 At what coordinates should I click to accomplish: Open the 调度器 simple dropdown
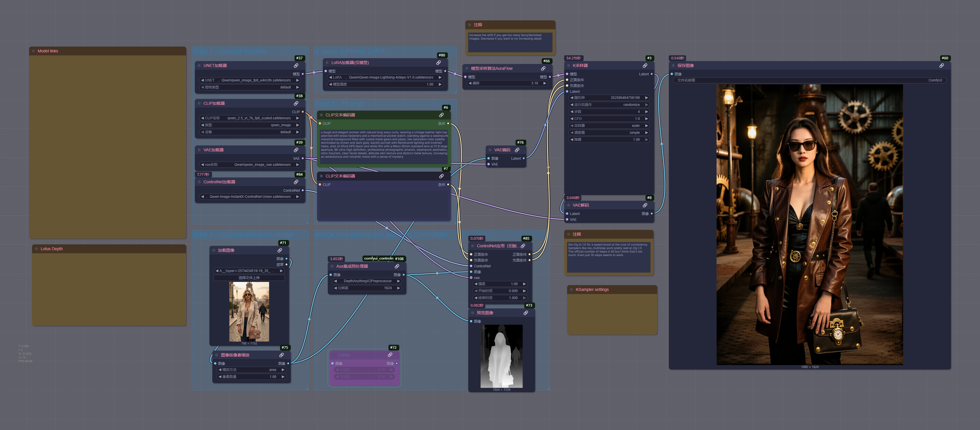pyautogui.click(x=609, y=133)
